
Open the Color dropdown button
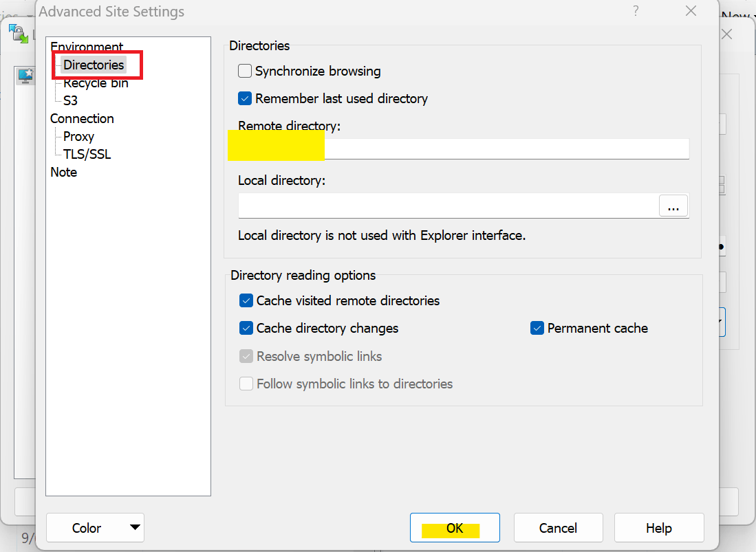[x=95, y=528]
